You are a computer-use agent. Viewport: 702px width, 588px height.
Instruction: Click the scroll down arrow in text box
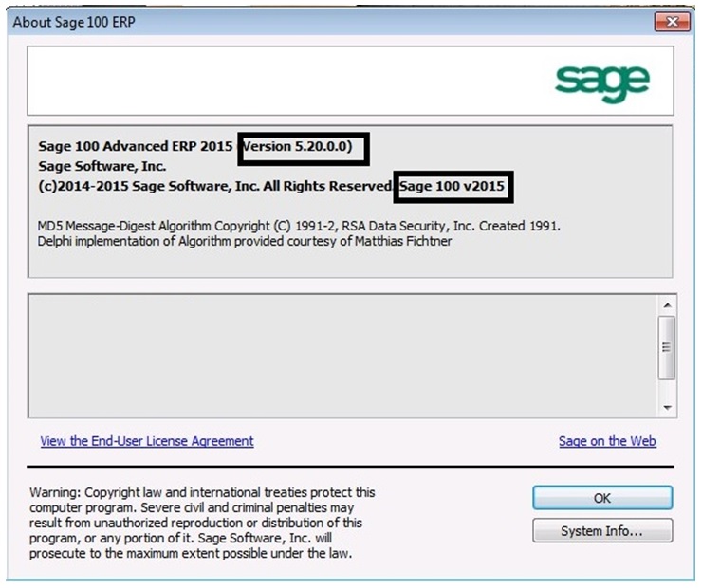(x=667, y=407)
